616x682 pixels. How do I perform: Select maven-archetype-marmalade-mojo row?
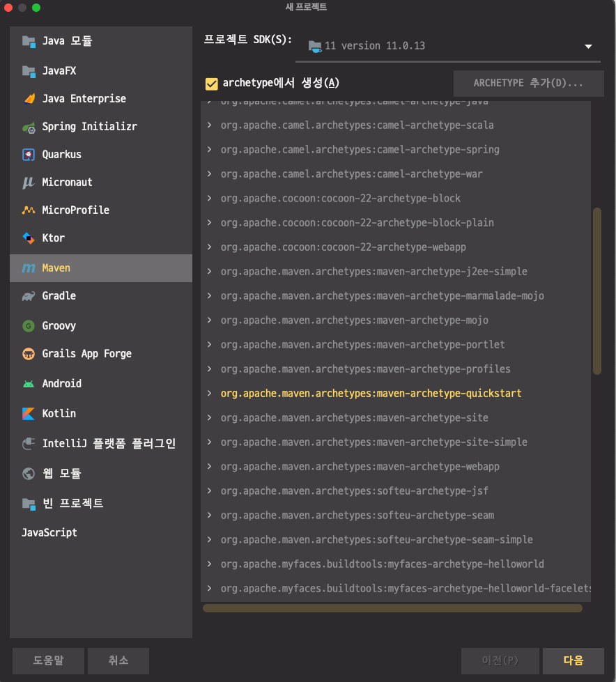pos(396,296)
